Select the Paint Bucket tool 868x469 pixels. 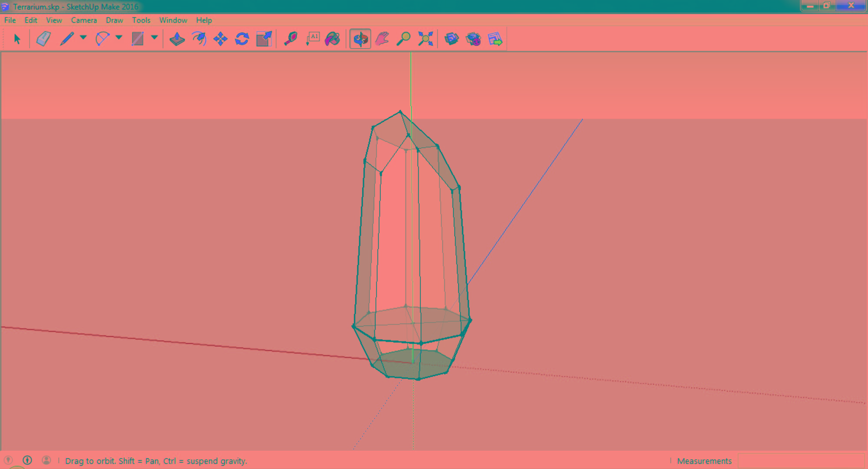click(333, 39)
